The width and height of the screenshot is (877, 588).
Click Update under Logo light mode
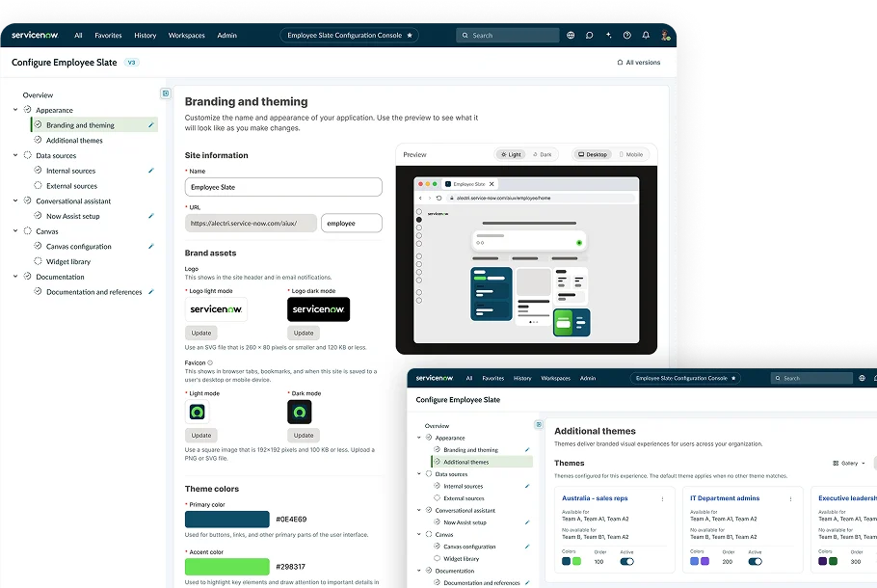201,333
